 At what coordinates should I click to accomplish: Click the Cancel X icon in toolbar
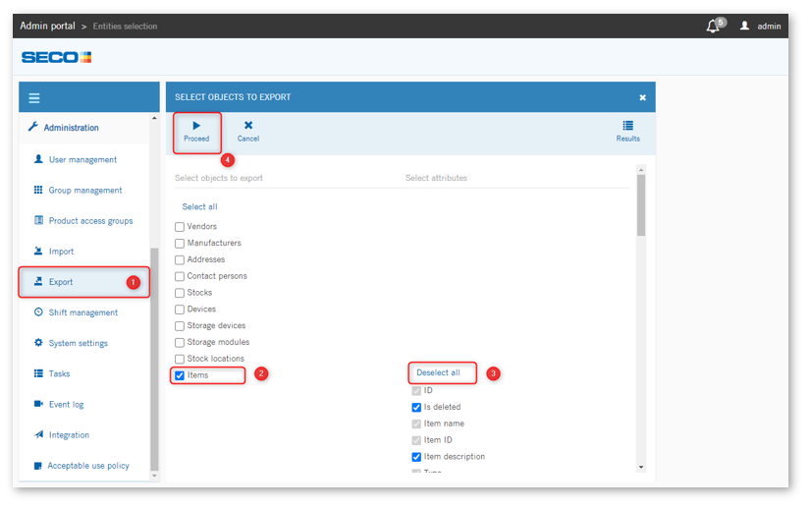coord(248,125)
